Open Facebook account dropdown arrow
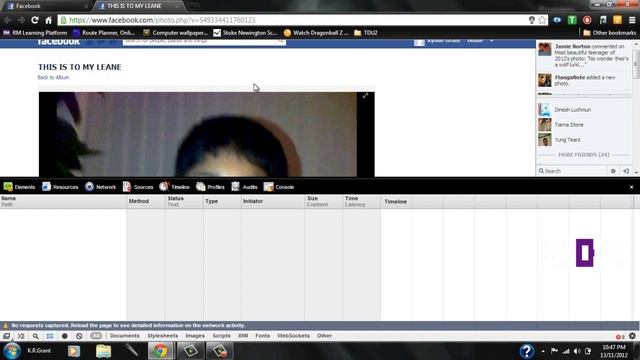Image resolution: width=640 pixels, height=360 pixels. [x=491, y=41]
